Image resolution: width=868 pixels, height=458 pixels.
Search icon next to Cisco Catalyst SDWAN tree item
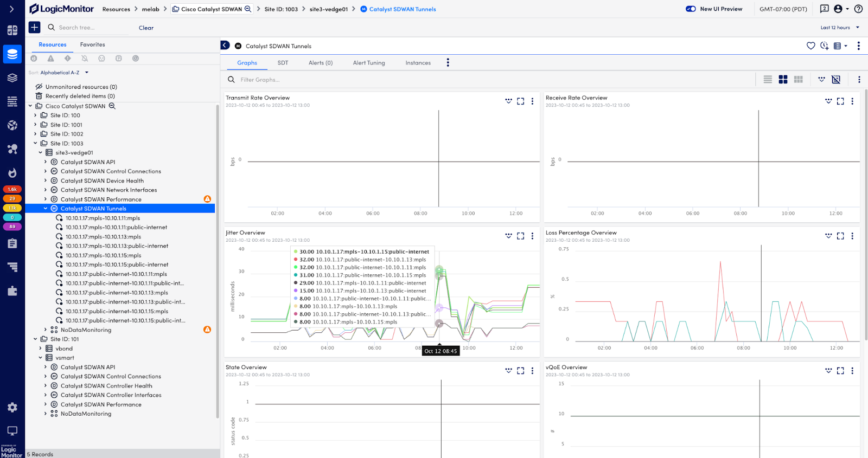click(x=112, y=106)
